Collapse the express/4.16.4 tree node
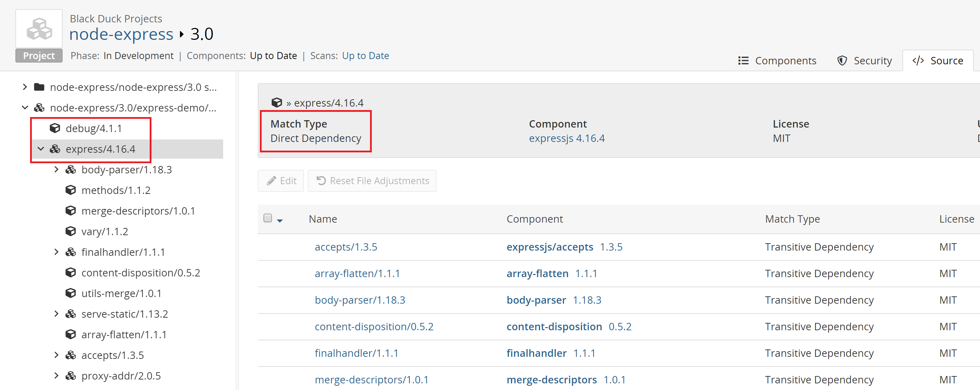This screenshot has height=390, width=980. coord(41,149)
